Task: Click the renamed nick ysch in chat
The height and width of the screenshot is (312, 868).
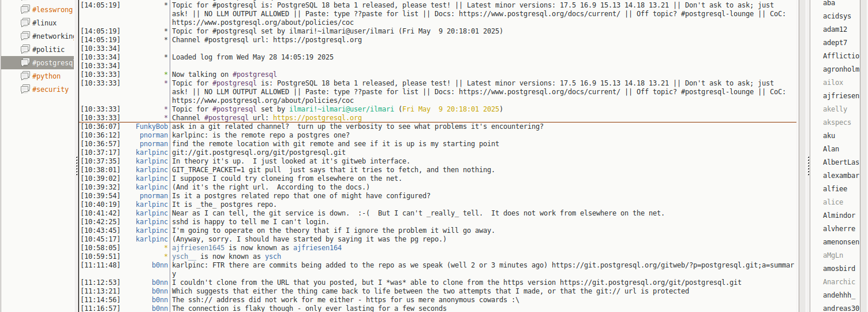Action: point(273,257)
